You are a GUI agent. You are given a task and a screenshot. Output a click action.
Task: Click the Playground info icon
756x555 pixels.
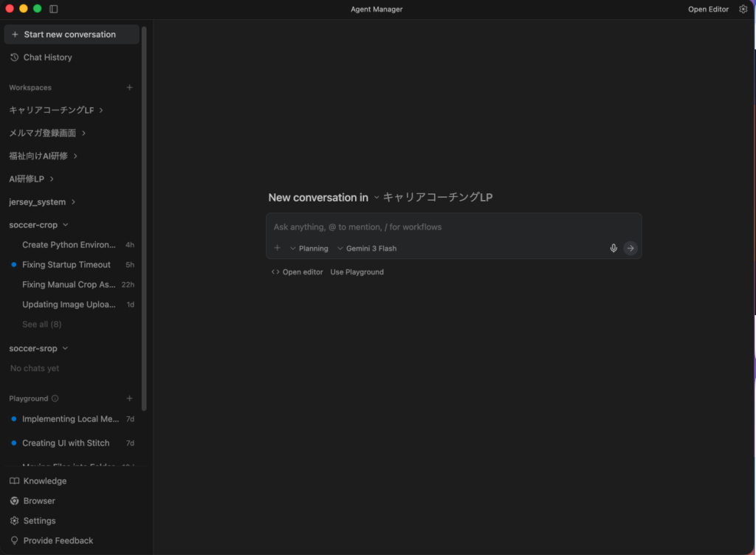[x=55, y=399]
